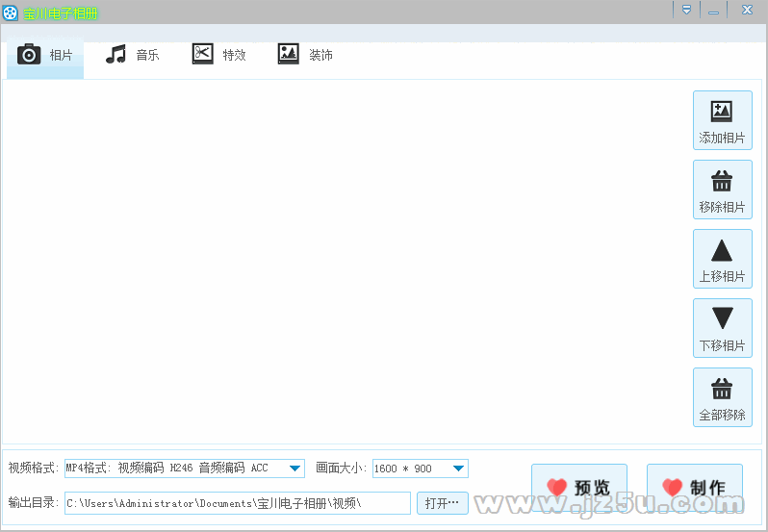Move photo up with 上移相片
Screen dimensions: 768x532
click(723, 259)
